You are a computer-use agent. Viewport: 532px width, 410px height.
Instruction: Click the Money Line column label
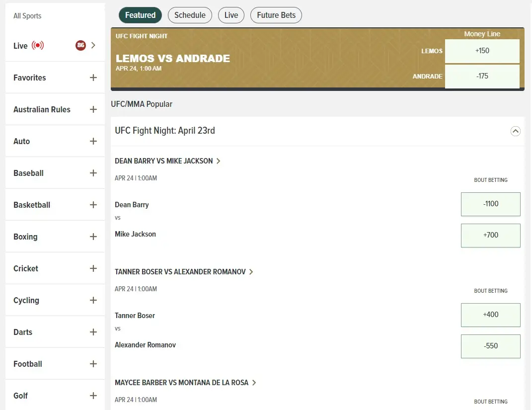pyautogui.click(x=482, y=34)
